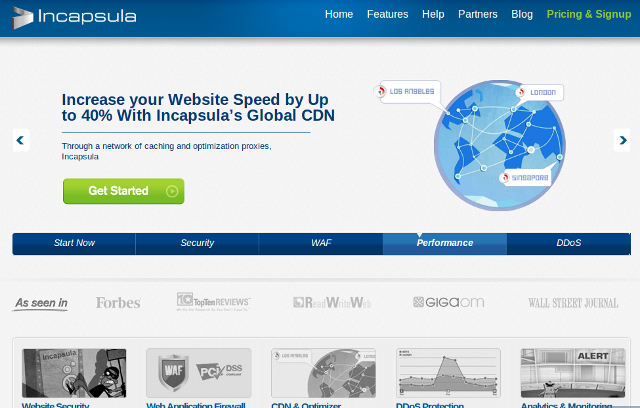Open the Blog link
Screen dimensions: 640x408
(522, 15)
